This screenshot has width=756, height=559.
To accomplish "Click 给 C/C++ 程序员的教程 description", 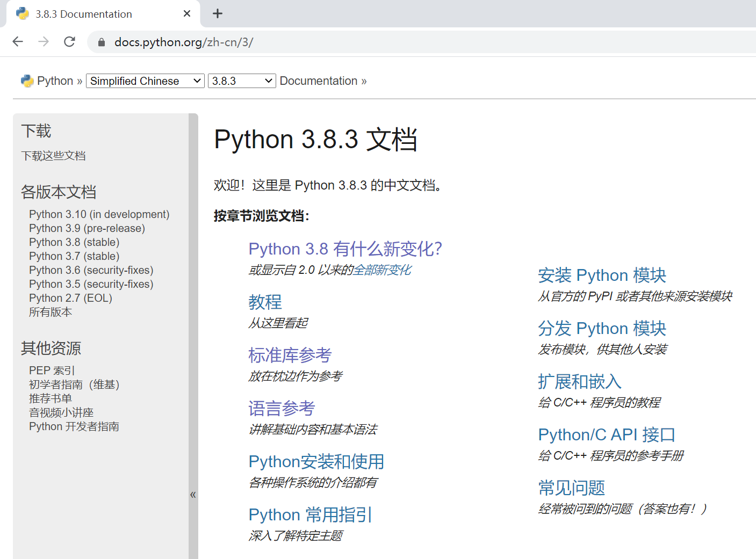I will pos(599,402).
